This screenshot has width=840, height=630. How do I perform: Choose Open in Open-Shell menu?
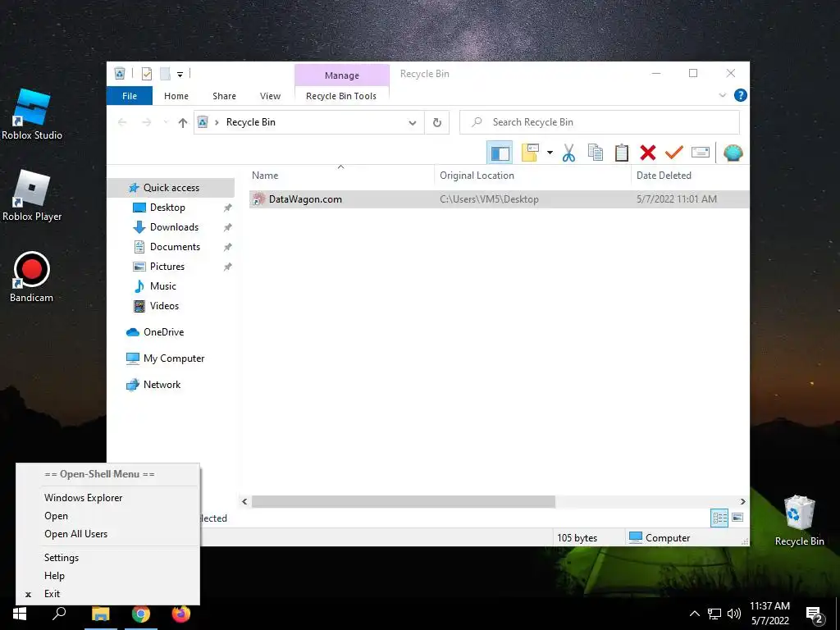pyautogui.click(x=107, y=516)
